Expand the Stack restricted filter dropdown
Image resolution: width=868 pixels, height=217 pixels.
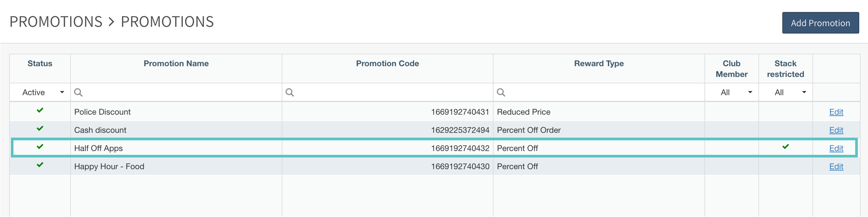point(785,92)
